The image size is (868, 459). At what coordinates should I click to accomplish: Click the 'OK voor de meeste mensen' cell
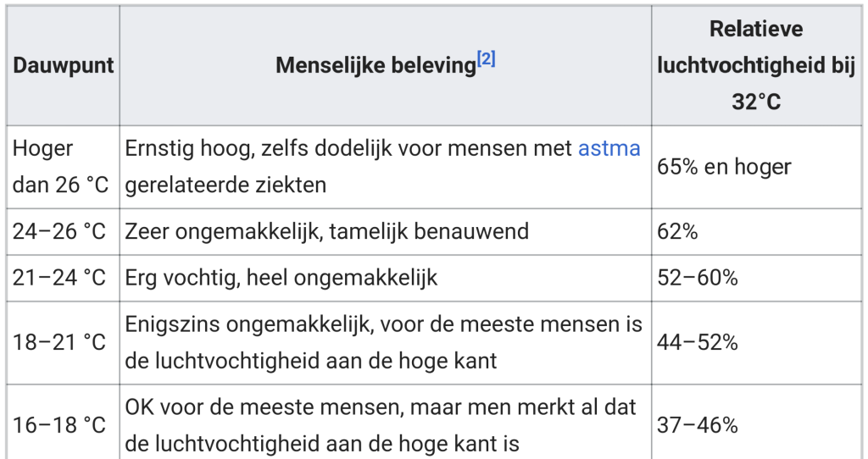pyautogui.click(x=386, y=422)
